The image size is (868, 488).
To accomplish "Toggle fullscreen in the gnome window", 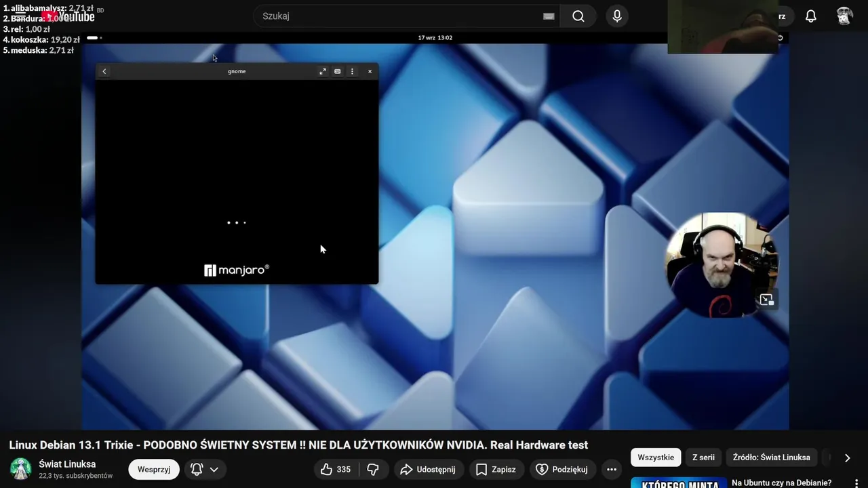I will [x=323, y=71].
